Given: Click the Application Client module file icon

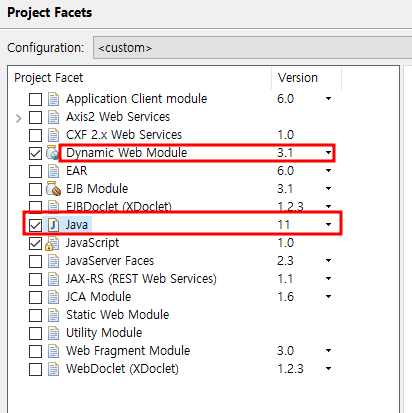Looking at the screenshot, I should pyautogui.click(x=53, y=99).
